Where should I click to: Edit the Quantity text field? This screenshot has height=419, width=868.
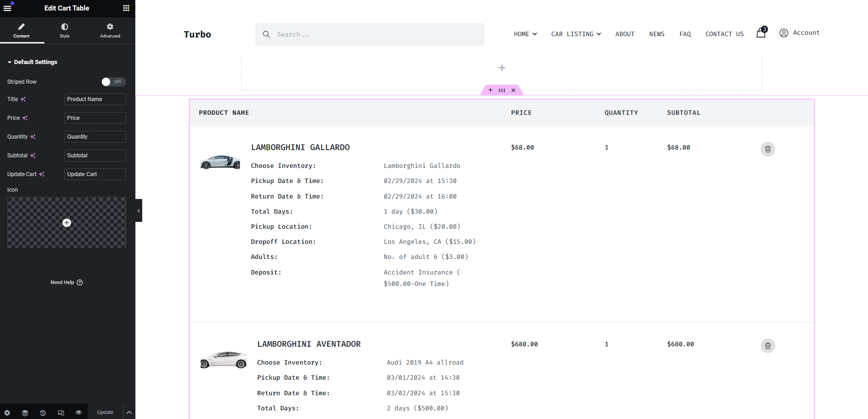click(95, 137)
